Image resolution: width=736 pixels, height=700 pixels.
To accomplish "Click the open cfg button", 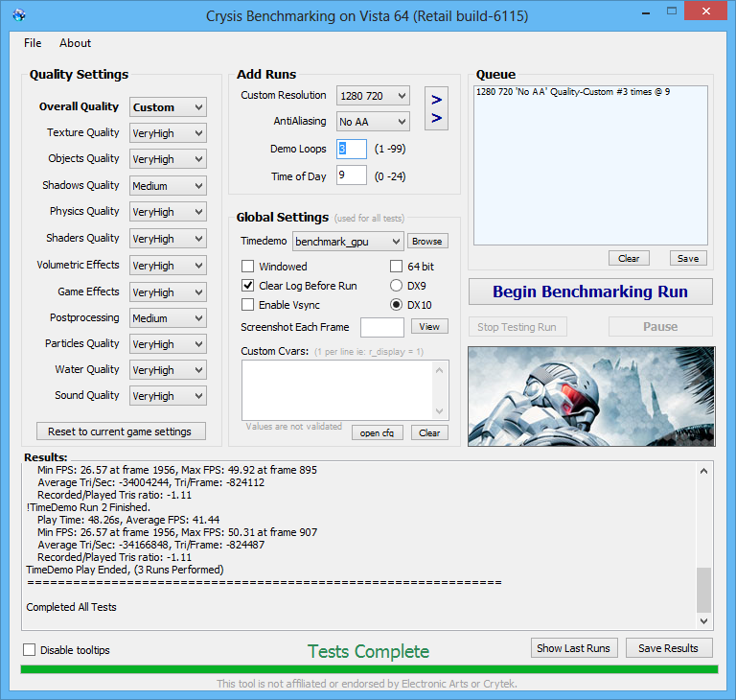I will point(377,432).
